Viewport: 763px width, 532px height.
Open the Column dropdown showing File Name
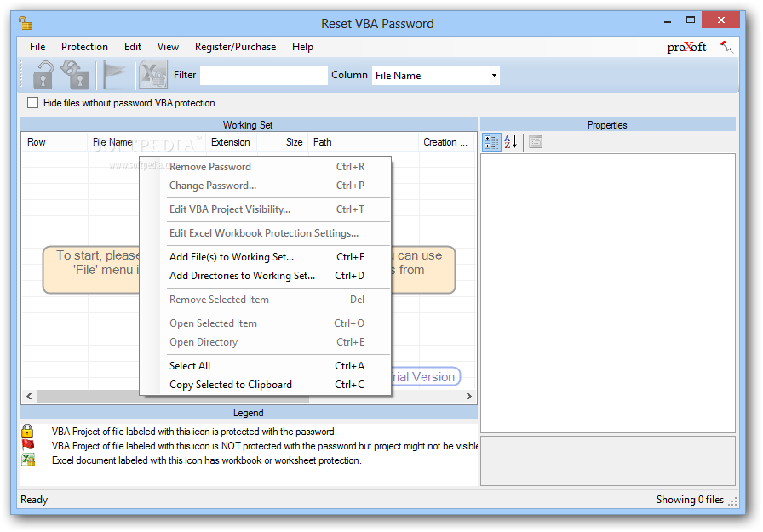(436, 76)
